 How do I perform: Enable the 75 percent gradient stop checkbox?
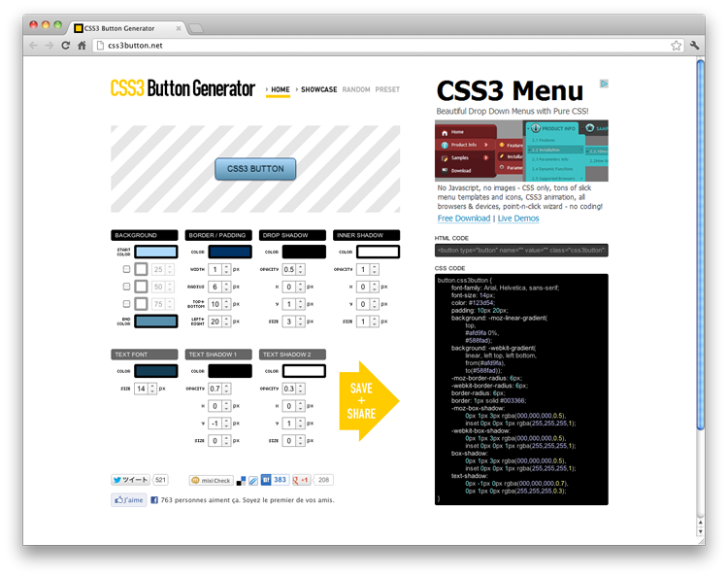pyautogui.click(x=126, y=304)
